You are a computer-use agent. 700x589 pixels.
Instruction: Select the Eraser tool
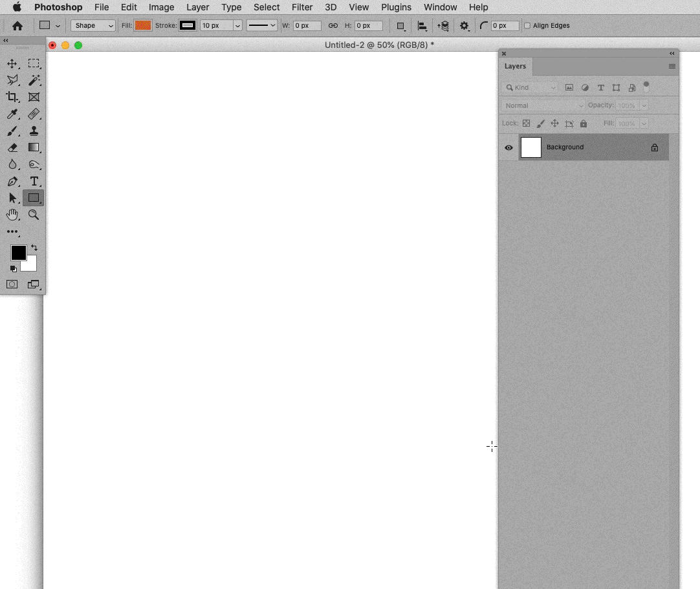[x=12, y=147]
